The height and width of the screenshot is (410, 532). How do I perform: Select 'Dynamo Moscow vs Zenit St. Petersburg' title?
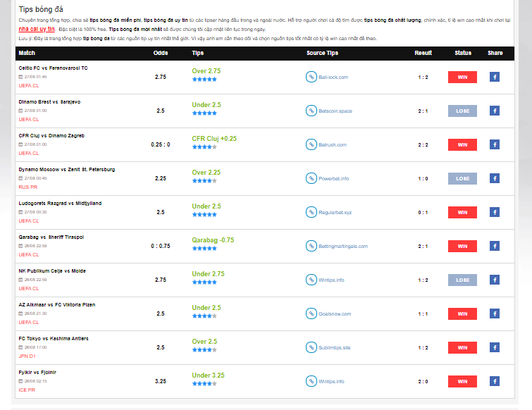pyautogui.click(x=67, y=170)
